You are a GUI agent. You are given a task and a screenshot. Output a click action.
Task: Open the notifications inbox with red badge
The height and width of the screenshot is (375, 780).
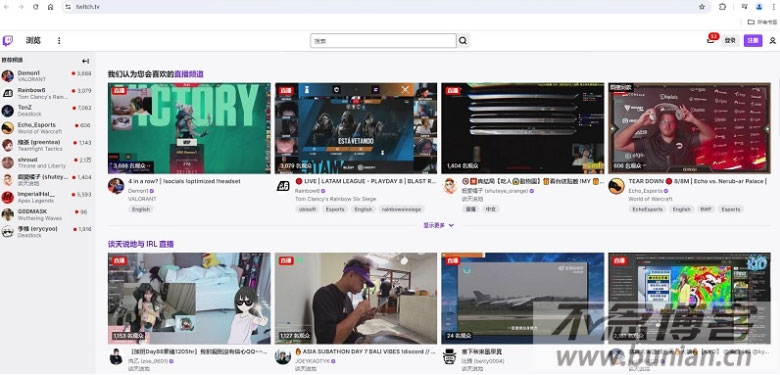point(711,40)
